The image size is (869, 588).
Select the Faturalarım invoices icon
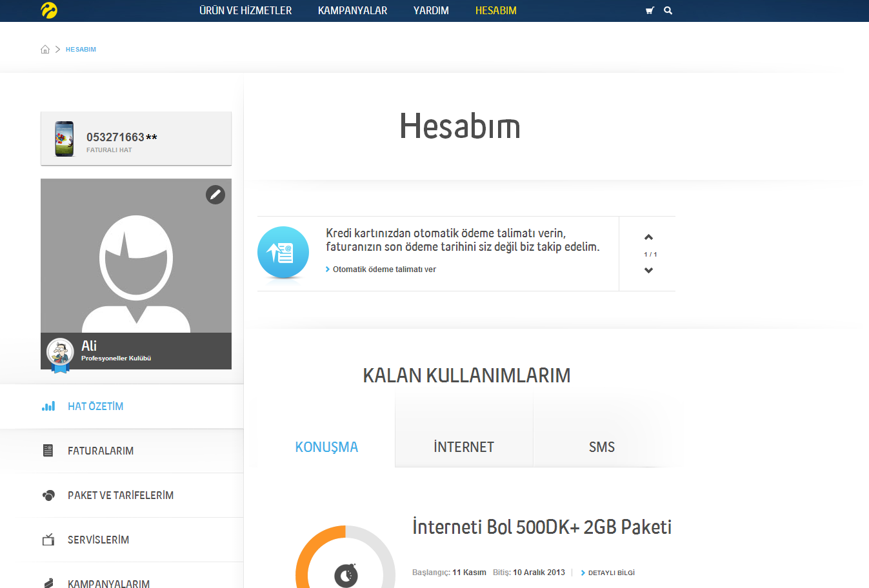coord(48,451)
